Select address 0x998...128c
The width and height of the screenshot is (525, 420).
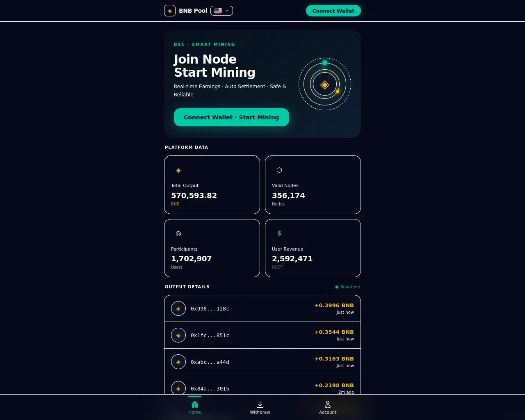point(210,309)
